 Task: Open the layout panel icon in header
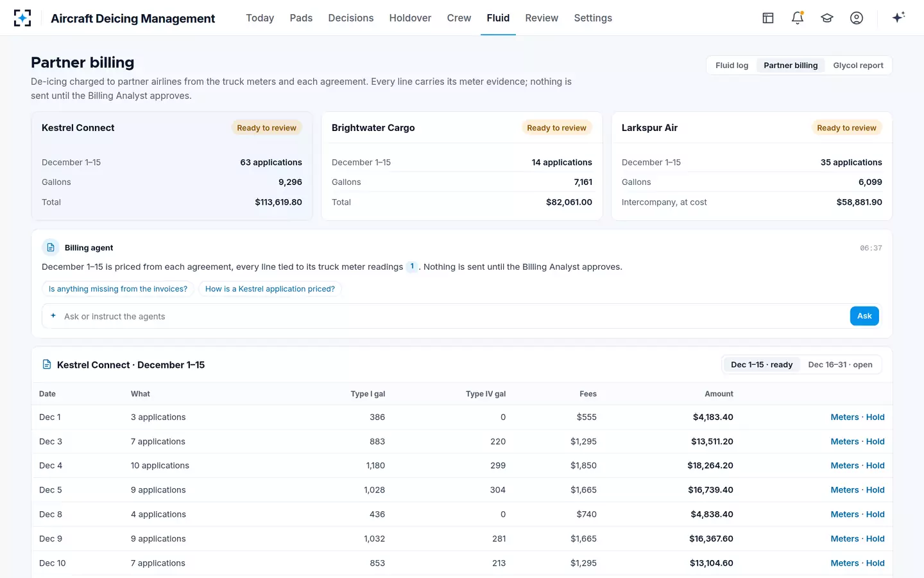[x=768, y=18]
